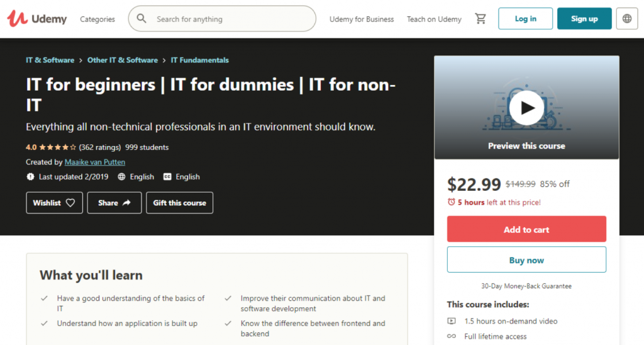Image resolution: width=644 pixels, height=345 pixels.
Task: Click the Buy now button
Action: pyautogui.click(x=526, y=260)
